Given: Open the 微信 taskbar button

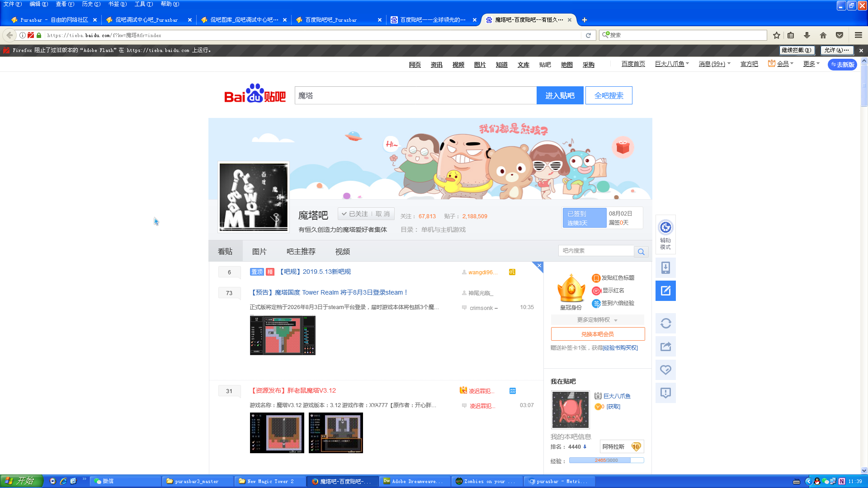Looking at the screenshot, I should [126, 481].
